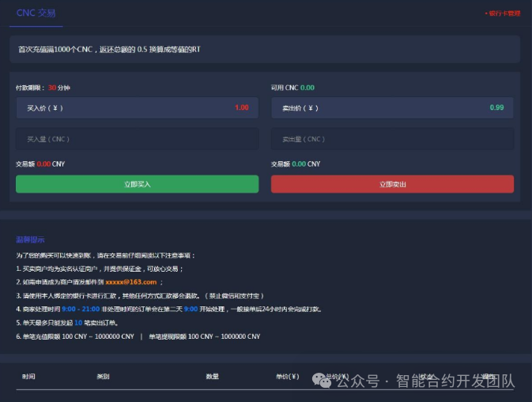Click tip 1 about 实名认证商户
Viewport: 532px width, 402px height.
(100, 269)
